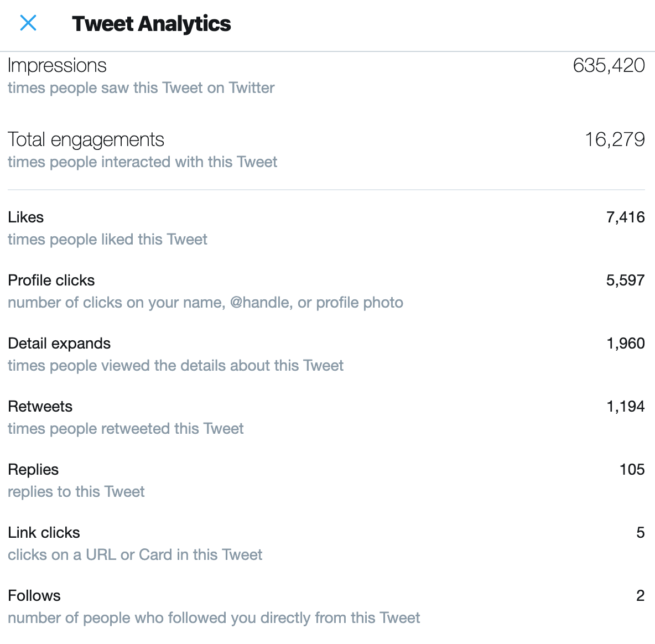Close the Tweet Analytics panel

28,23
